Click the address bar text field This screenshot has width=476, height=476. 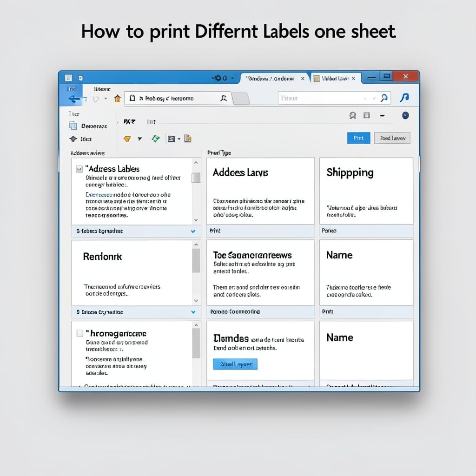pyautogui.click(x=179, y=99)
